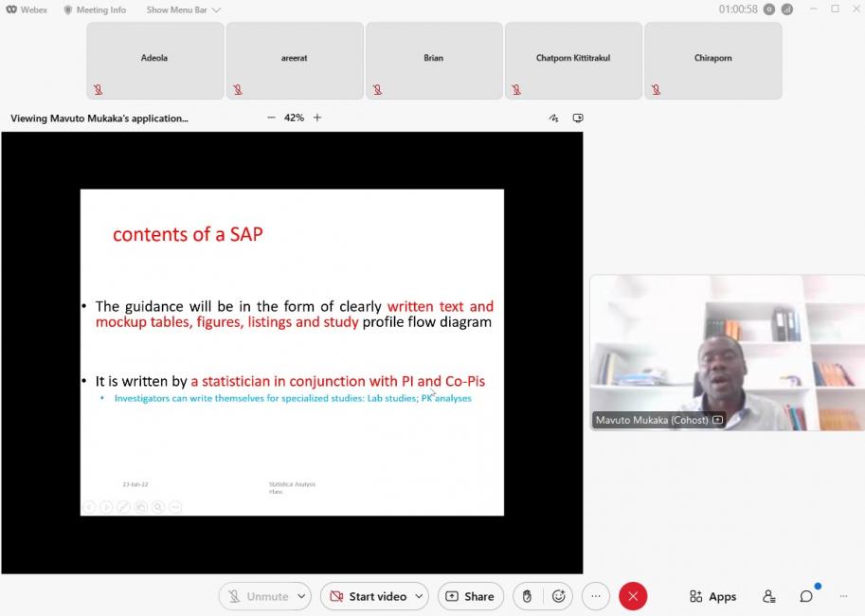This screenshot has width=865, height=616.
Task: Click sharing icon beside Mavuto Mukaka name
Action: 718,420
